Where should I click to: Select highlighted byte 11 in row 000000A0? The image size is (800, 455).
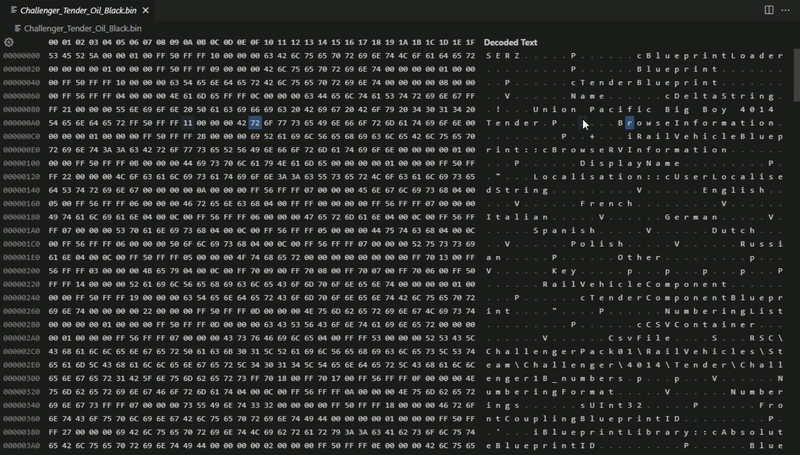tap(187, 123)
